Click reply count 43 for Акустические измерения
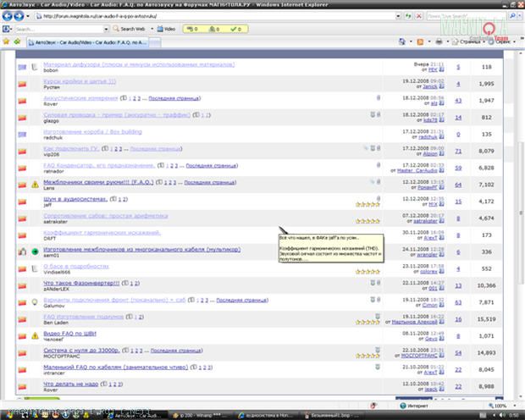This screenshot has width=525, height=420. pos(458,100)
